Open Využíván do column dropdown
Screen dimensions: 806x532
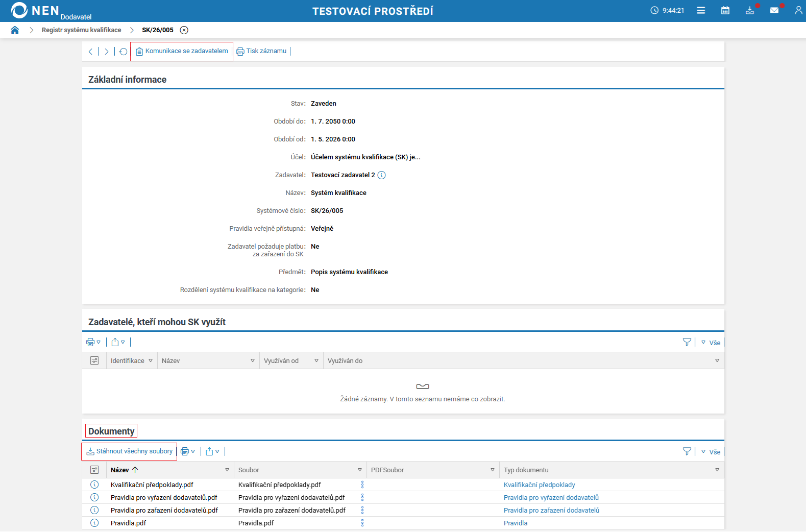(717, 360)
